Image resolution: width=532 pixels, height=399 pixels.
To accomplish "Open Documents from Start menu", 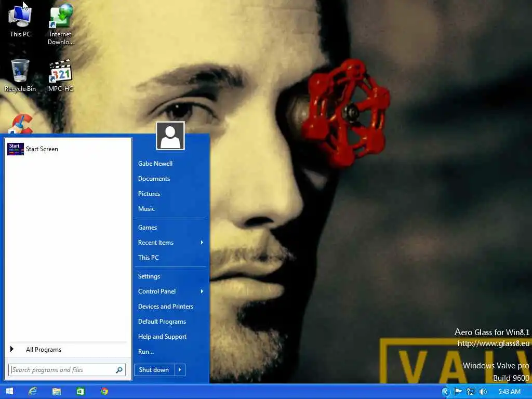I will (154, 179).
